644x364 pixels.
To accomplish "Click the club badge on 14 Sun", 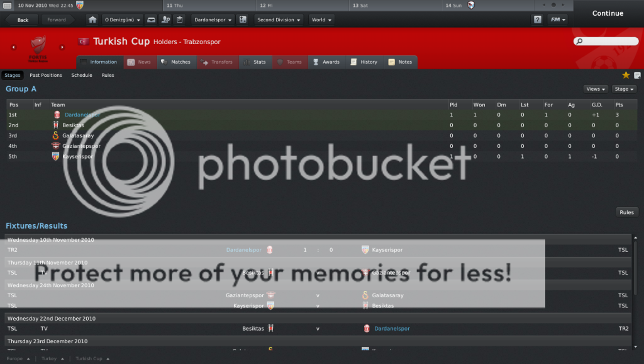I will [471, 5].
